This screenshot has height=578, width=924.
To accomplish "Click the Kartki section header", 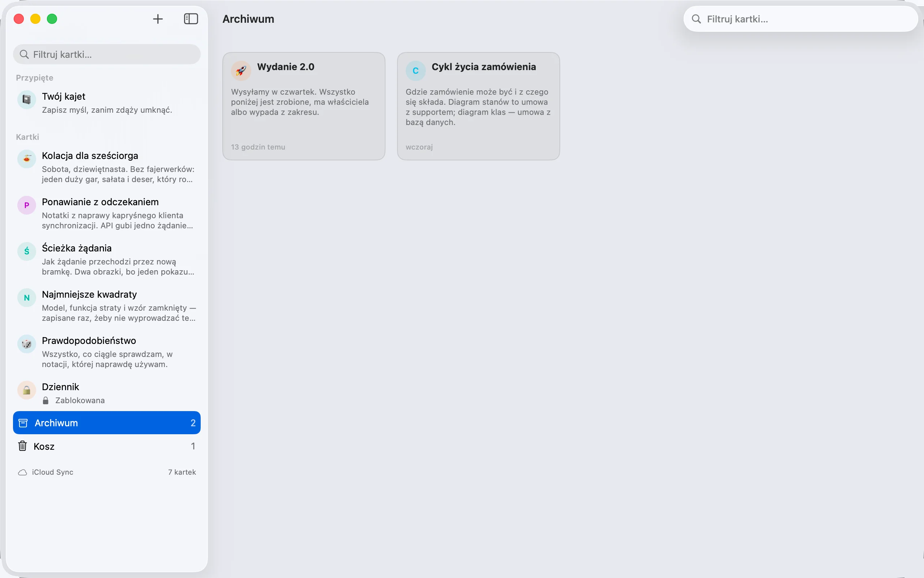I will pyautogui.click(x=27, y=137).
